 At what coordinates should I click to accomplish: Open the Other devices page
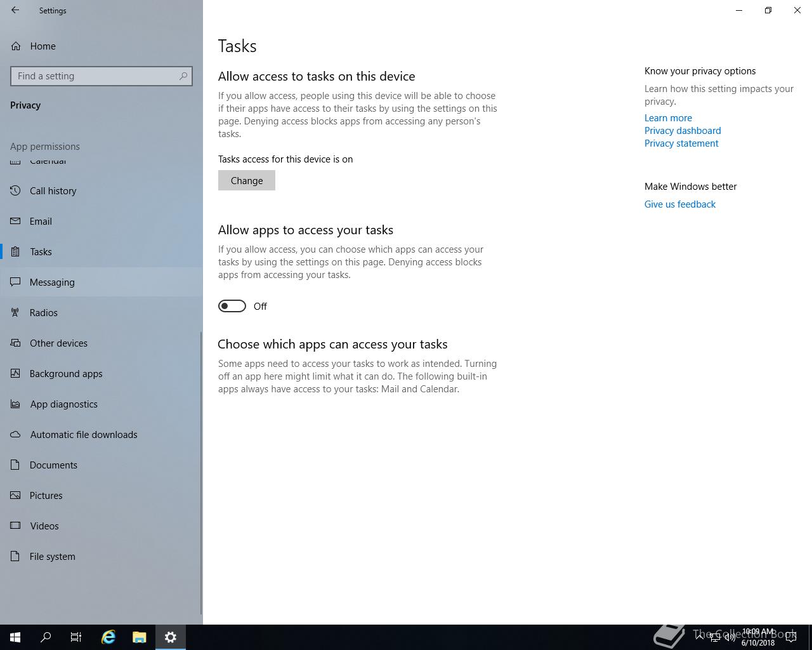pos(101,343)
